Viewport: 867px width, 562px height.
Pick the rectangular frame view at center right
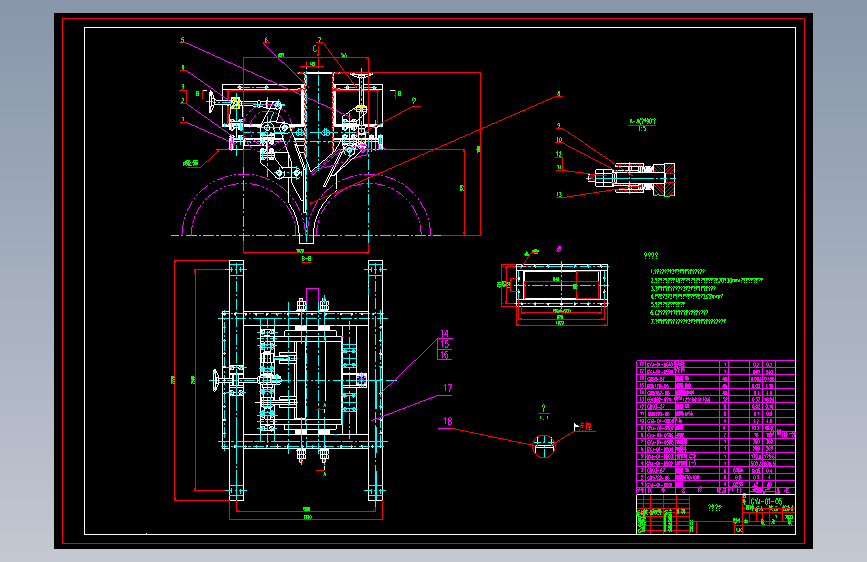(562, 285)
